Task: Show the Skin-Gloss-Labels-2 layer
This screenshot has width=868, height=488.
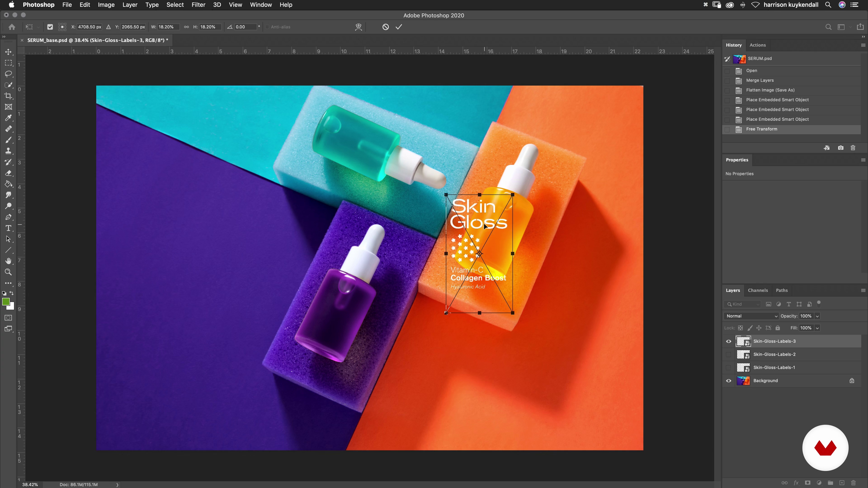Action: click(729, 354)
